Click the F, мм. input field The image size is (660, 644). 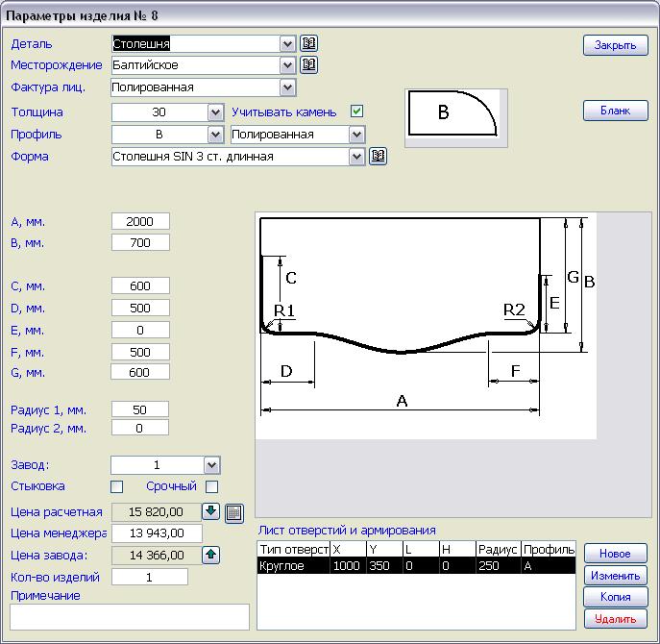tap(140, 352)
